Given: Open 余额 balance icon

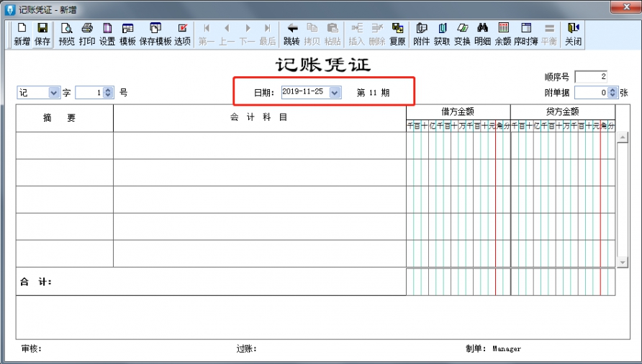Looking at the screenshot, I should pos(503,34).
